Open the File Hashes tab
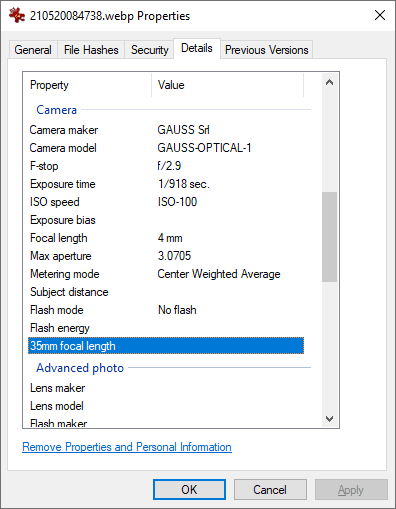Image resolution: width=396 pixels, height=509 pixels. [x=91, y=50]
